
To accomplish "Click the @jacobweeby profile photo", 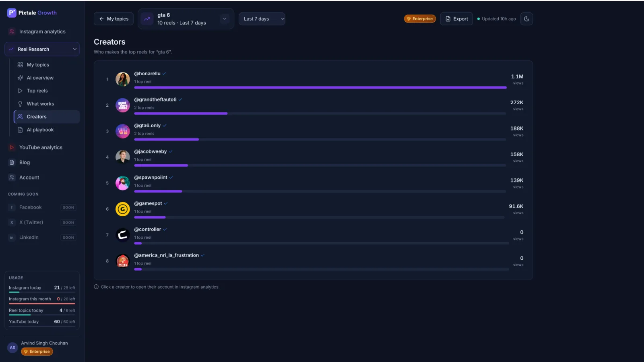I will point(123,157).
